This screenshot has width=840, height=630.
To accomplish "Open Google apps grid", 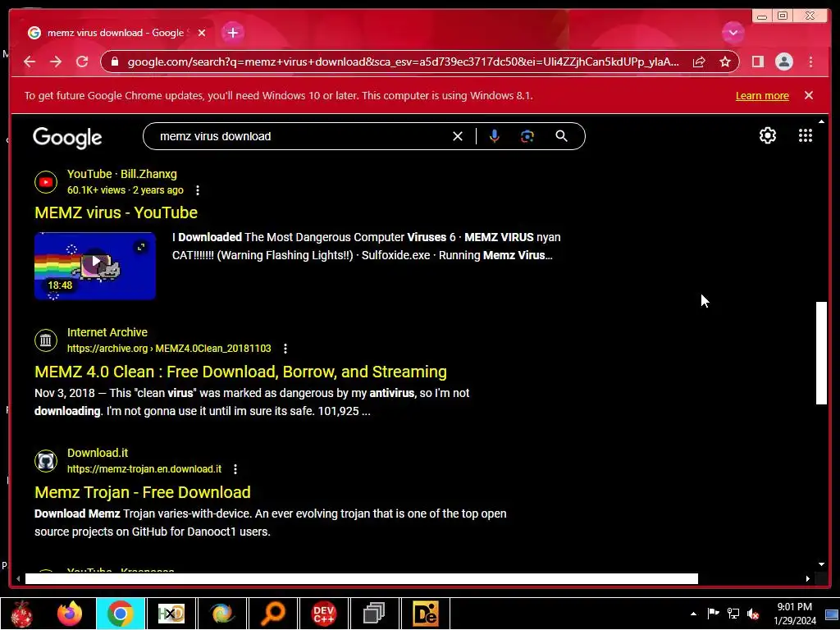I will pyautogui.click(x=806, y=135).
